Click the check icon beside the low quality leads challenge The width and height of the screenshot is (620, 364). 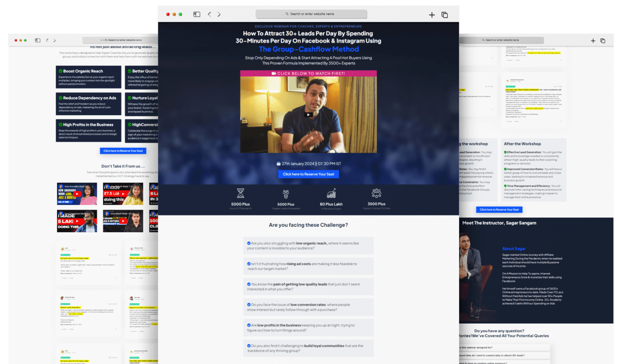pos(249,284)
